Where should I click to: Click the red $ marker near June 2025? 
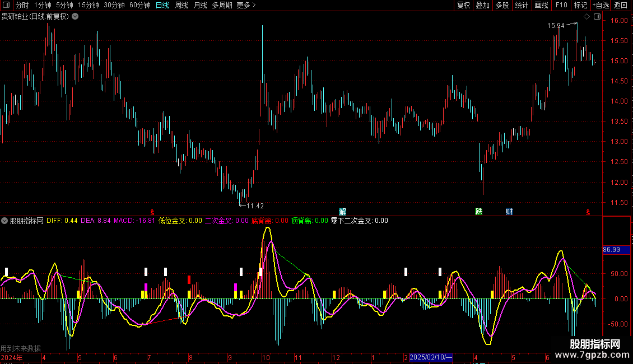[588, 212]
